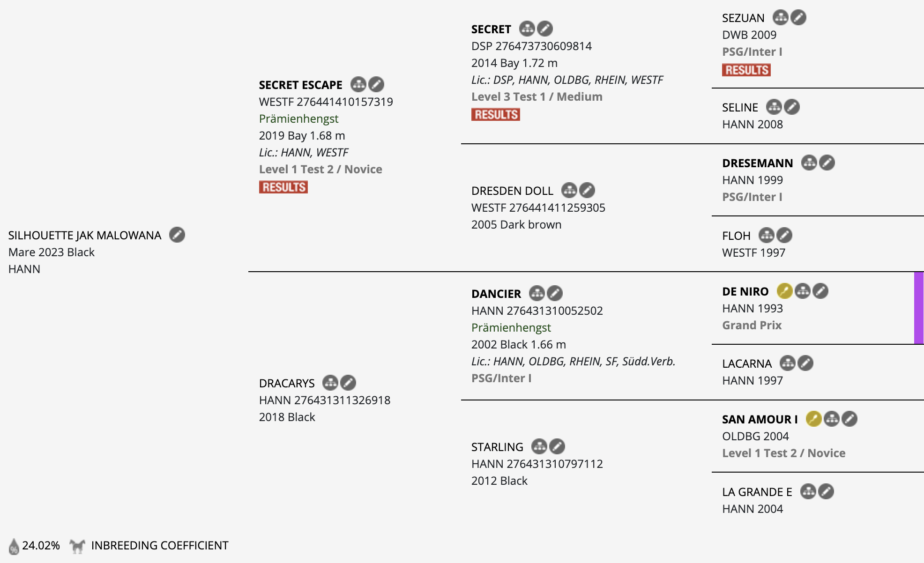Open the Results button under Secret Escape
The width and height of the screenshot is (924, 563).
pos(283,187)
